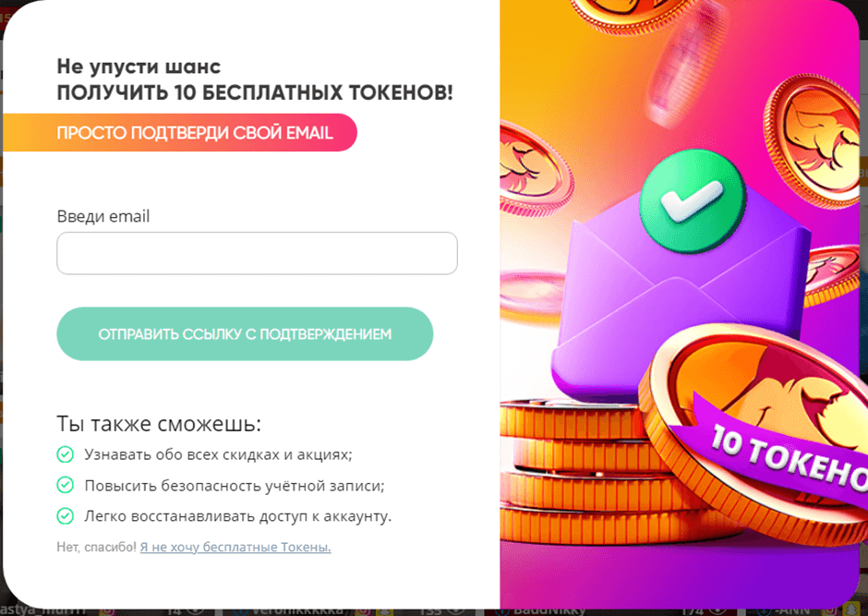Screen dimensions: 868x616
Task: Click check icon next to account security line
Action: point(65,485)
